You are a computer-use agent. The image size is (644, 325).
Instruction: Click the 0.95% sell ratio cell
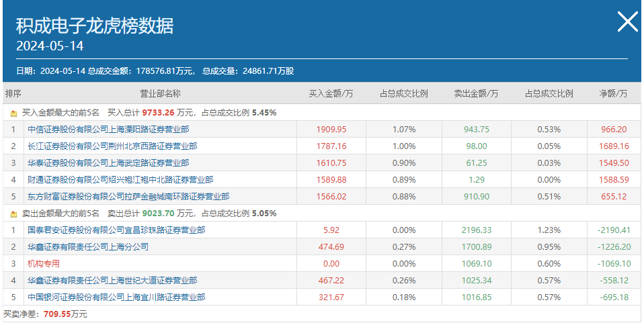pyautogui.click(x=549, y=247)
